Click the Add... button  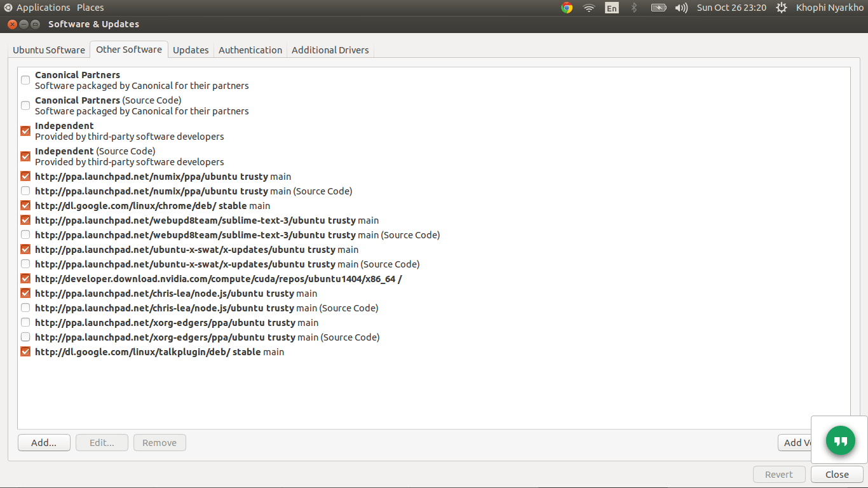tap(44, 443)
